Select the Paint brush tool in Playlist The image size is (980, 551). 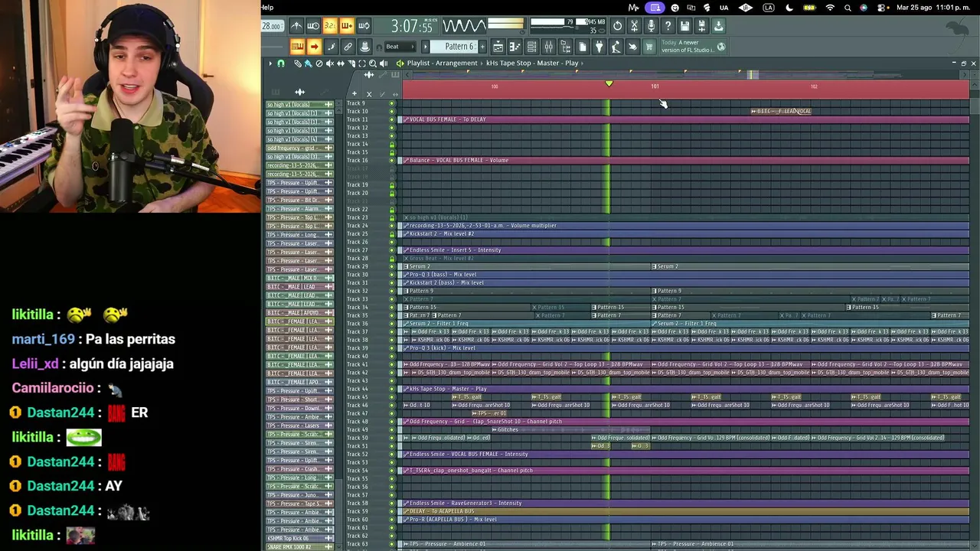(x=308, y=64)
